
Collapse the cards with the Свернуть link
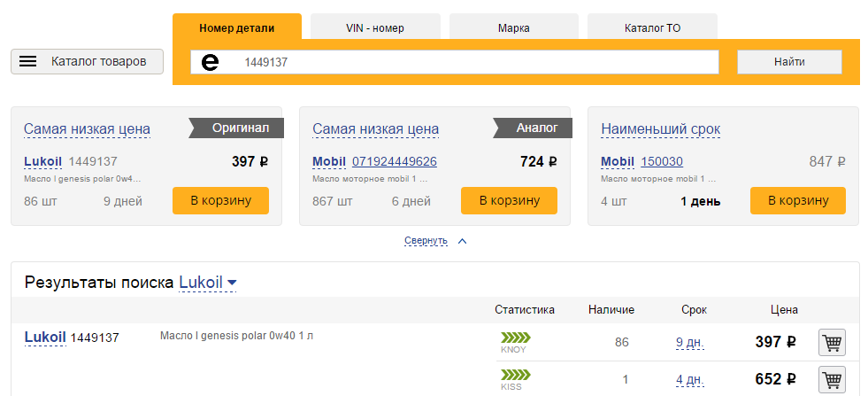(x=426, y=241)
